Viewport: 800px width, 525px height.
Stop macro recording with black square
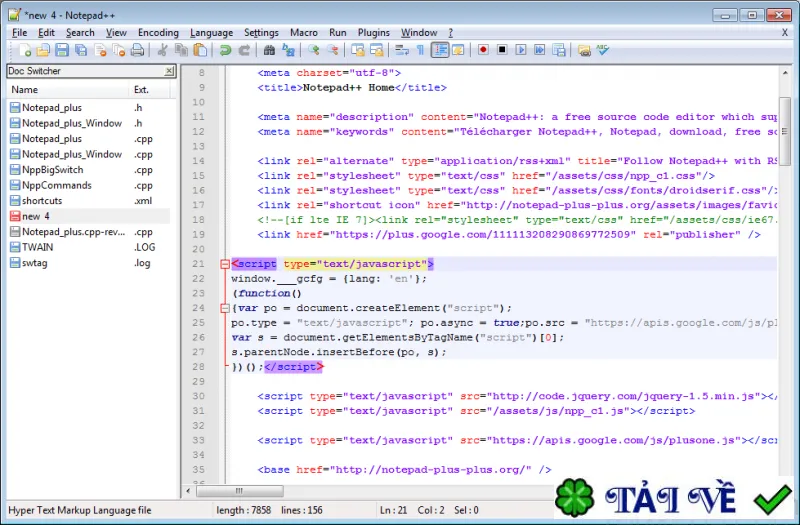(x=502, y=49)
